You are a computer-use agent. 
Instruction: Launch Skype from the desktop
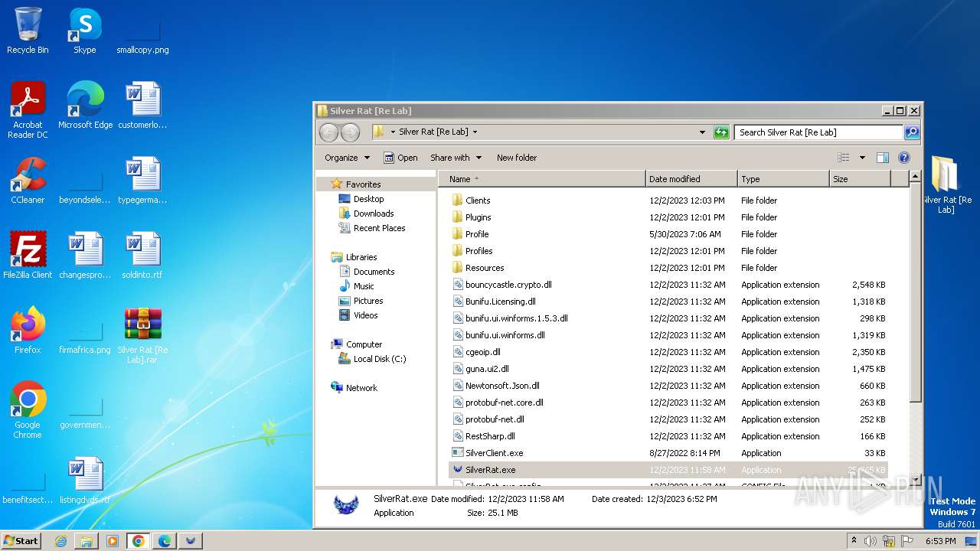pyautogui.click(x=84, y=31)
